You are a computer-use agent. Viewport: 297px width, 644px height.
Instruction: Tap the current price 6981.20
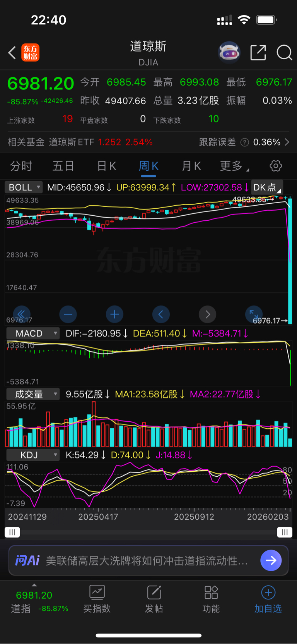41,84
